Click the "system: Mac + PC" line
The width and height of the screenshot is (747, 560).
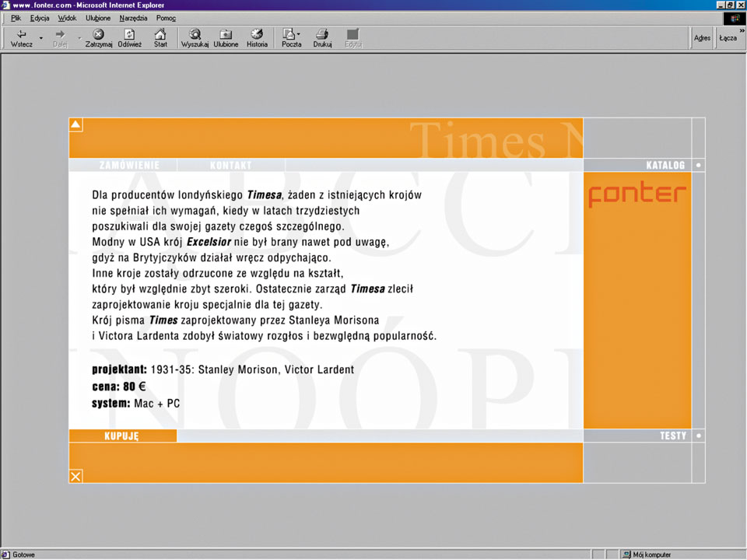pos(135,404)
